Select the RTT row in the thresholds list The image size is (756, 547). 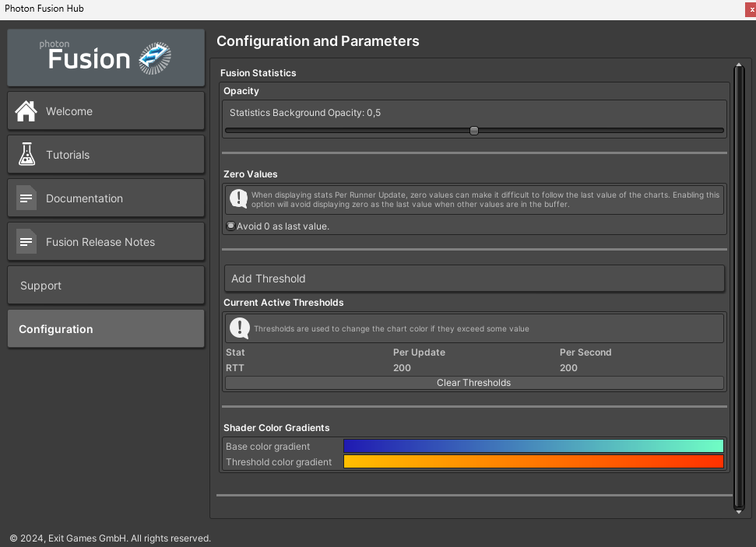(x=389, y=367)
